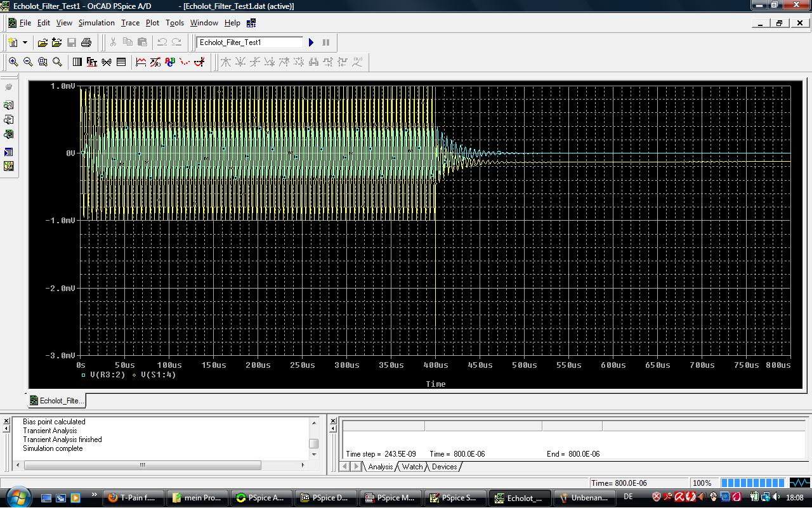
Task: Click the Add Trace icon
Action: pos(141,62)
